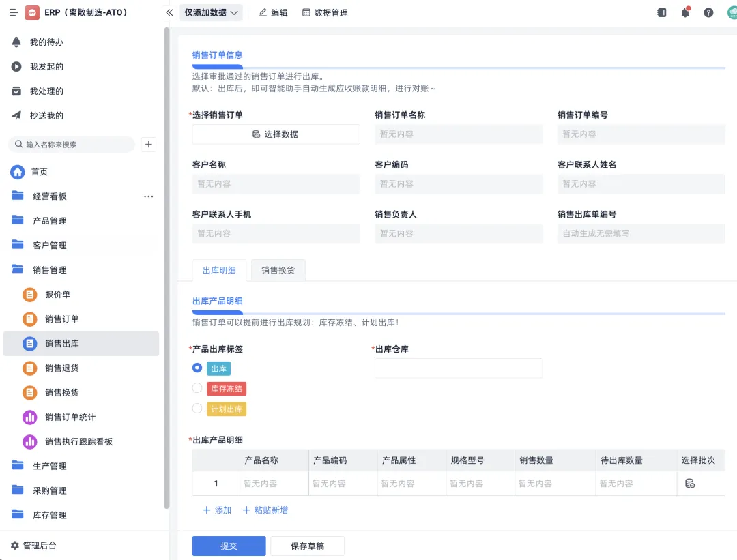This screenshot has width=737, height=560.
Task: Click the hamburger menu icon
Action: pyautogui.click(x=14, y=13)
